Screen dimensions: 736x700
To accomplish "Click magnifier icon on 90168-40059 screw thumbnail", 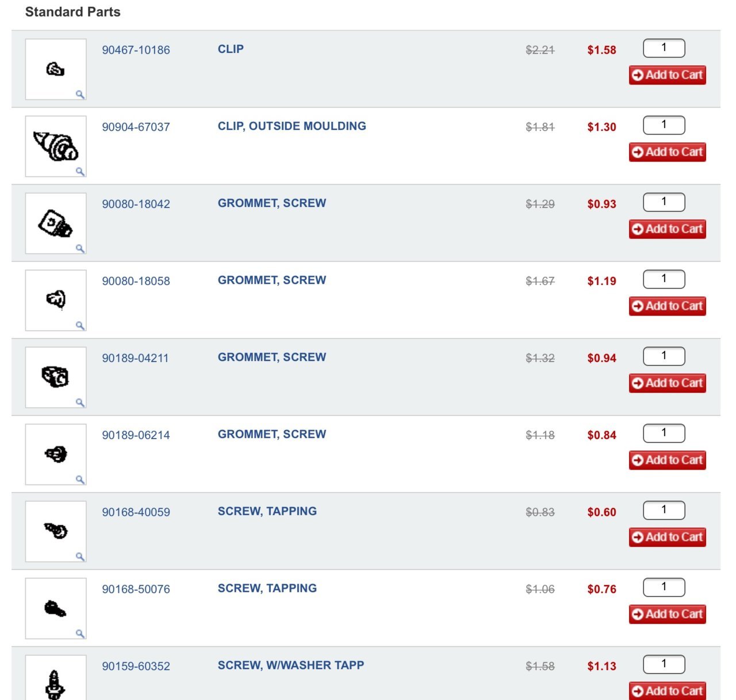I will click(x=80, y=556).
